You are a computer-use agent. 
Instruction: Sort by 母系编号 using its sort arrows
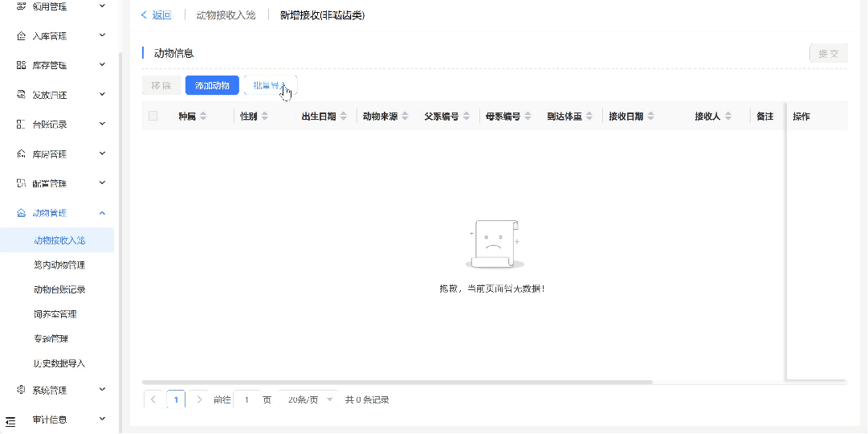(x=528, y=117)
